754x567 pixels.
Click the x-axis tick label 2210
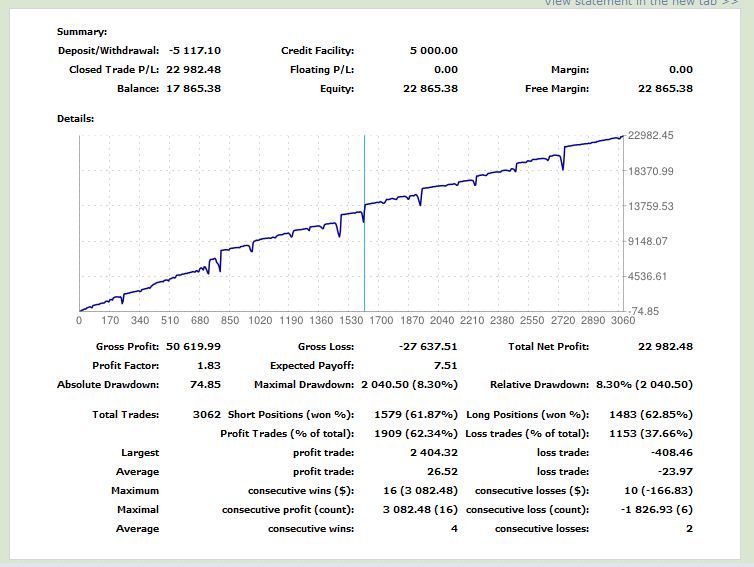472,320
